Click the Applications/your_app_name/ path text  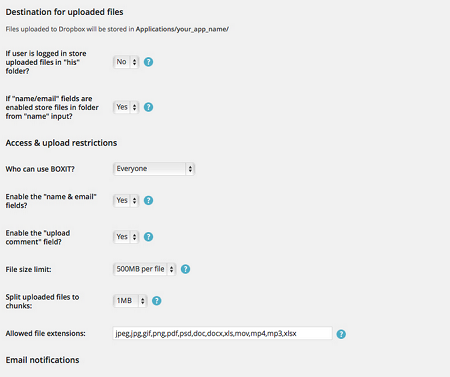click(x=182, y=29)
